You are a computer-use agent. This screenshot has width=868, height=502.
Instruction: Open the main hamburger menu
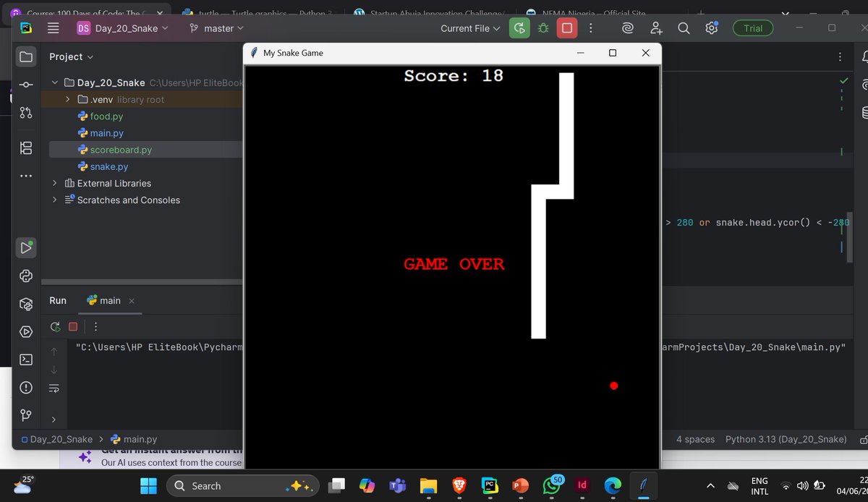[x=53, y=27]
